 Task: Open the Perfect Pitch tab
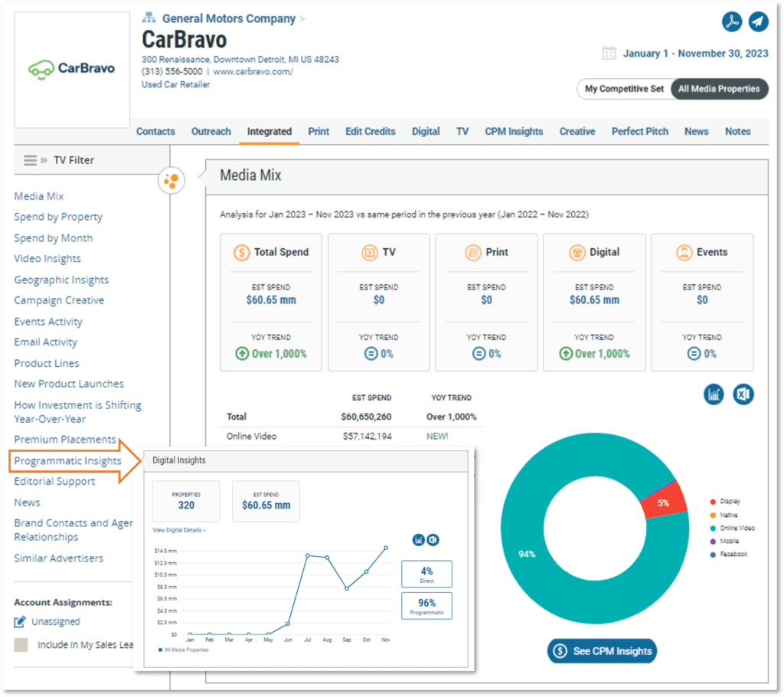click(640, 132)
